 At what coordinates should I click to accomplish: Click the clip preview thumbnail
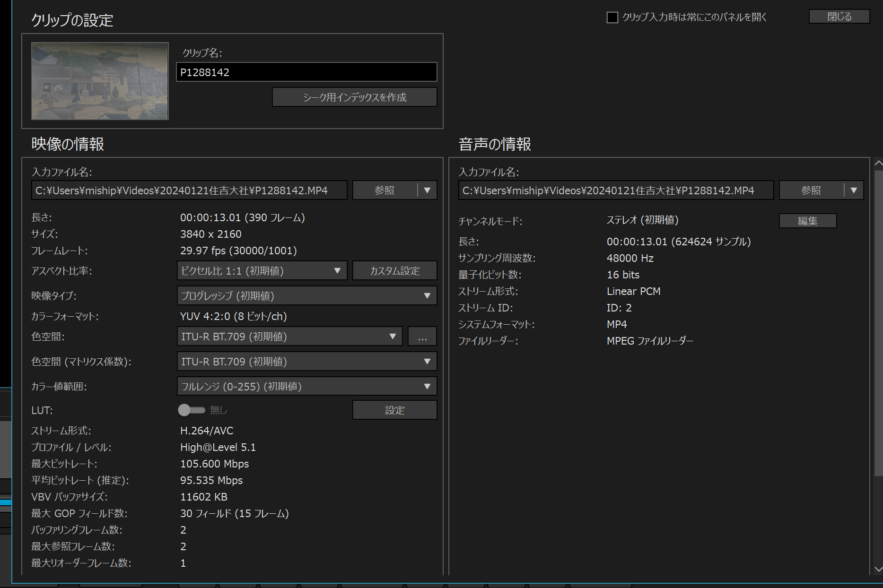coord(100,81)
